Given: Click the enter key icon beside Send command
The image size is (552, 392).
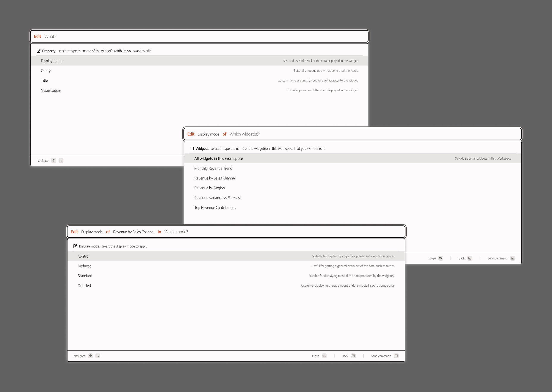Looking at the screenshot, I should pos(396,356).
